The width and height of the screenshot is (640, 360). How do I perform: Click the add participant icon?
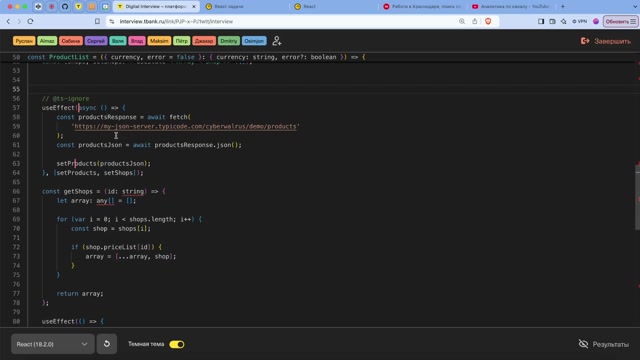277,41
